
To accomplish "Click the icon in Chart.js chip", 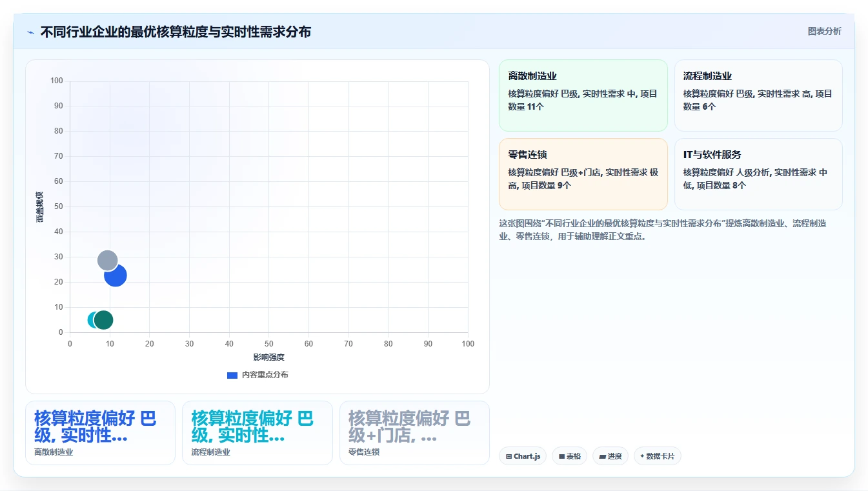I will click(509, 456).
